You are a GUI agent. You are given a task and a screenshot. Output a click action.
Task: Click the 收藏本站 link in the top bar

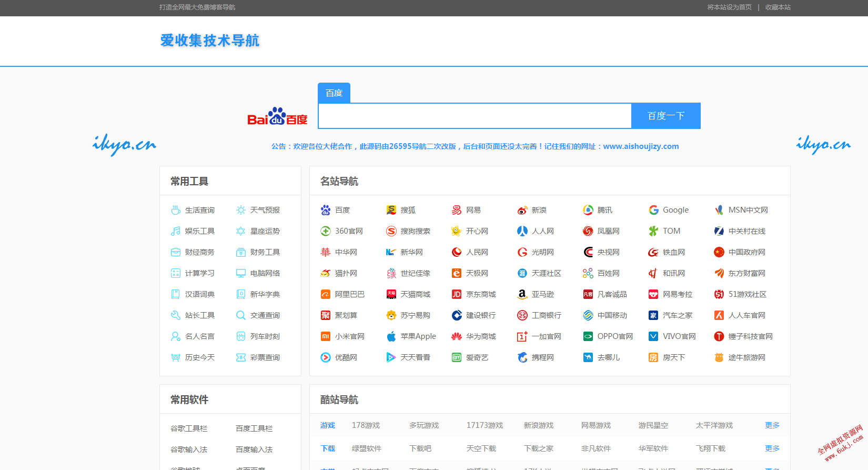(x=778, y=7)
